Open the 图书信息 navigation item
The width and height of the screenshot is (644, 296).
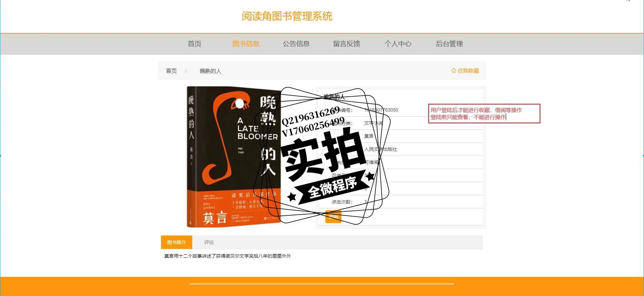click(246, 44)
